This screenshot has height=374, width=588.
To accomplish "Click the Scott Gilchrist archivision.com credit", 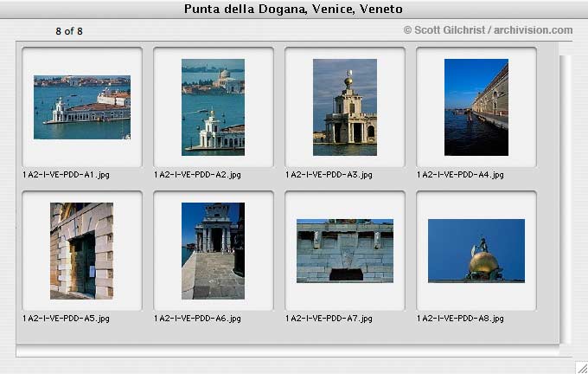I will (488, 30).
